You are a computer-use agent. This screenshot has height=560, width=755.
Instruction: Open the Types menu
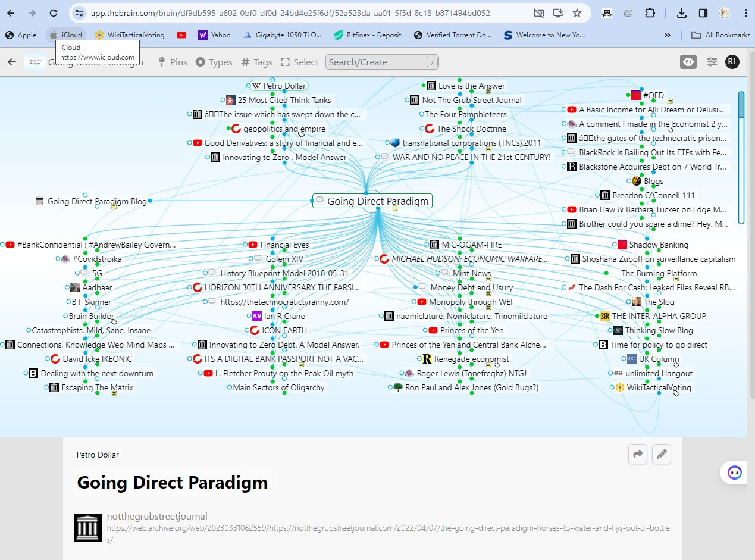click(x=214, y=62)
